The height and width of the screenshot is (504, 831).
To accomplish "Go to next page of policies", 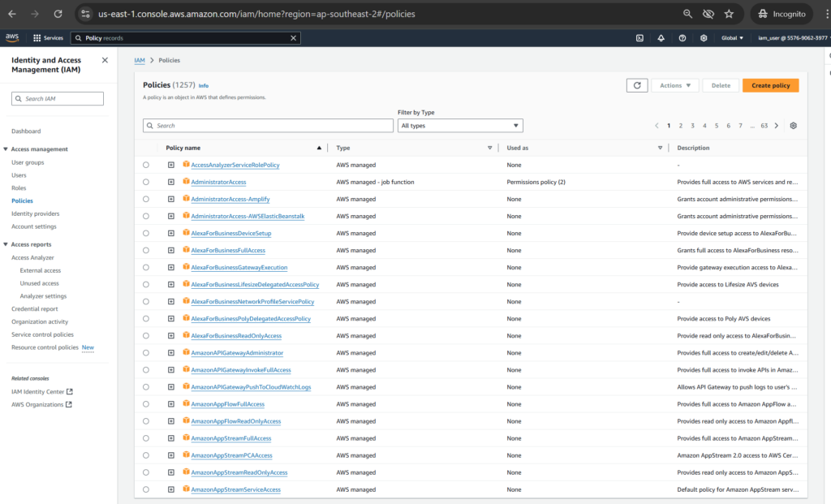I will tap(776, 126).
